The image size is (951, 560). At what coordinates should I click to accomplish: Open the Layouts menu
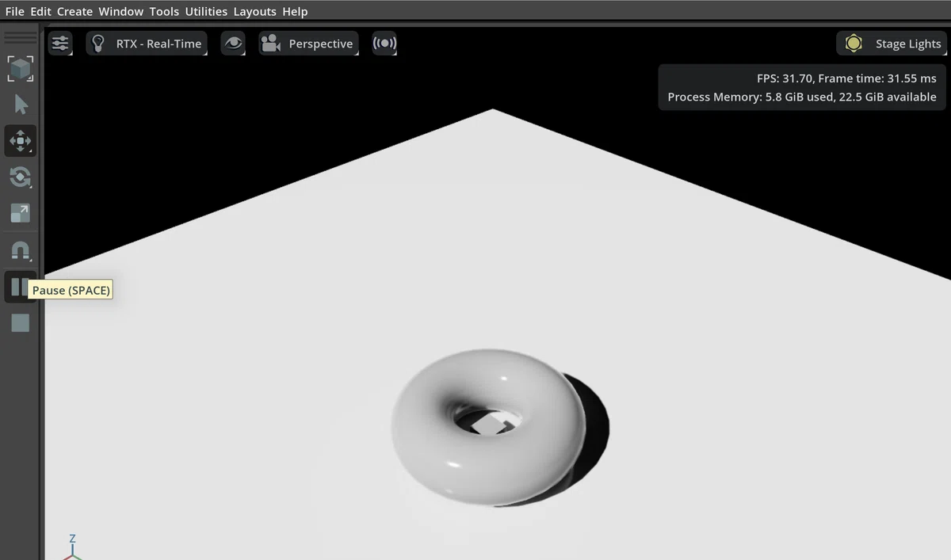coord(254,11)
